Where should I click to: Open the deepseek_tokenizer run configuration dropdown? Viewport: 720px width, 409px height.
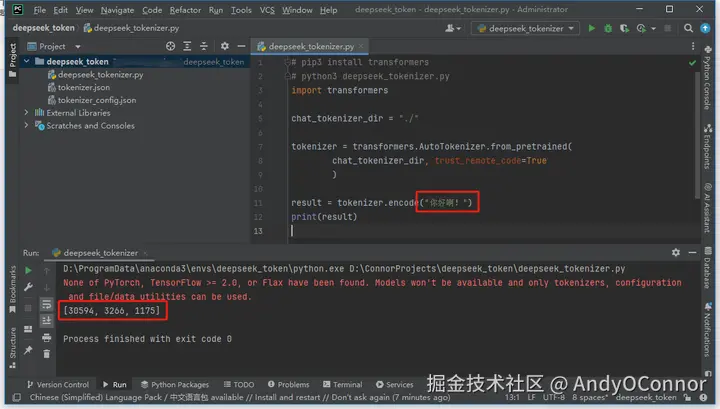point(526,28)
